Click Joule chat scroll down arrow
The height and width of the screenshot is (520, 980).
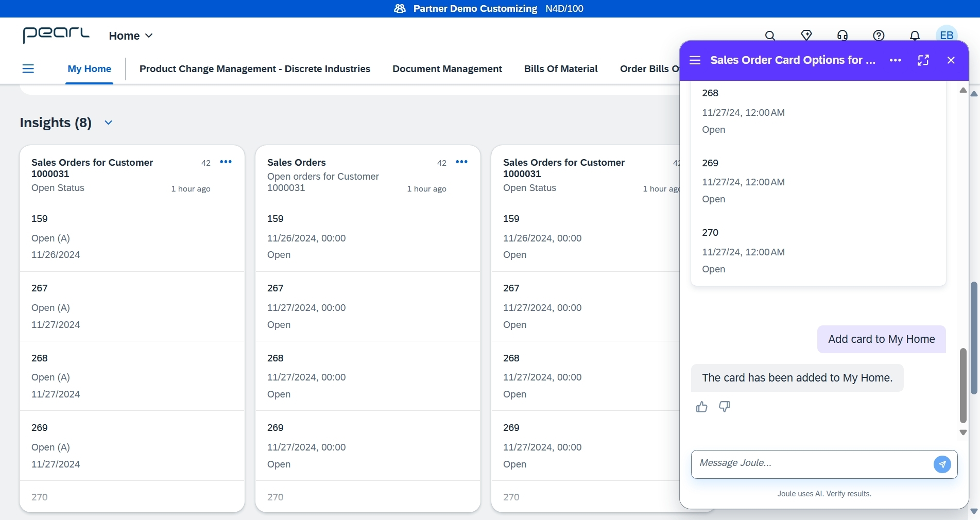pos(963,432)
